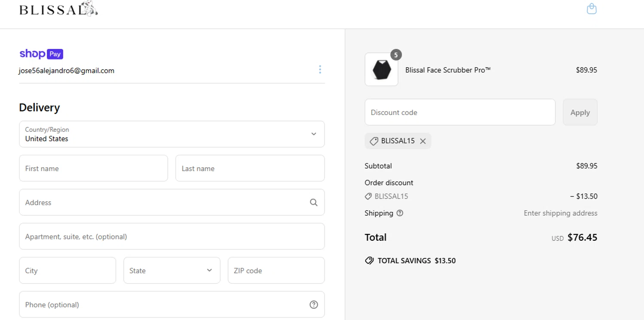Click the Shipping info question mark icon
The height and width of the screenshot is (320, 644).
tap(400, 213)
